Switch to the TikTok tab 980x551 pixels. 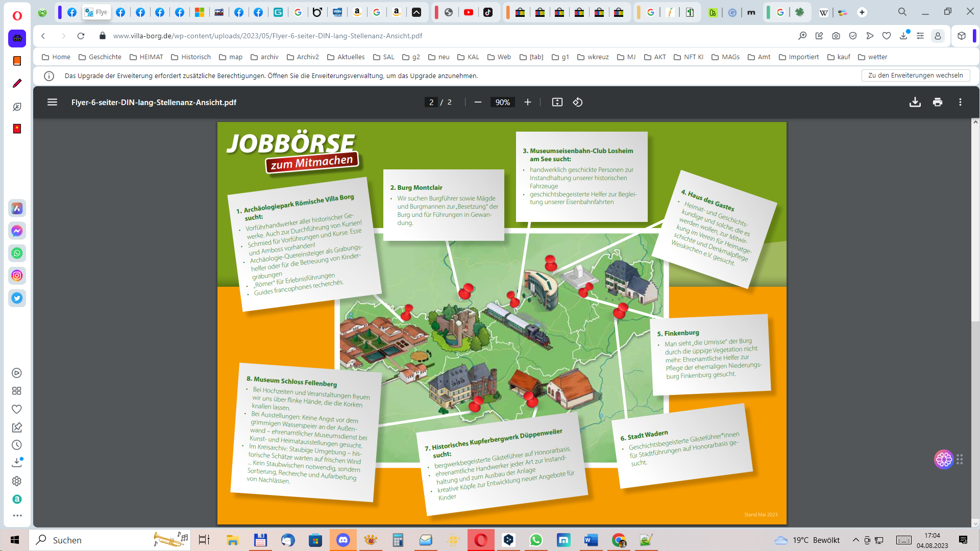488,12
